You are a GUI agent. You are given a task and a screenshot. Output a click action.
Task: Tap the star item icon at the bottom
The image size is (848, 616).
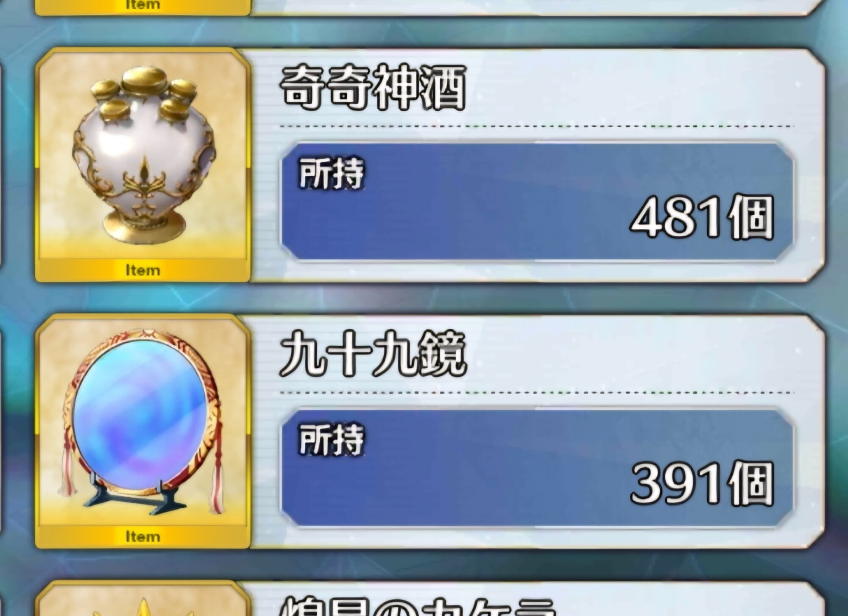(143, 599)
